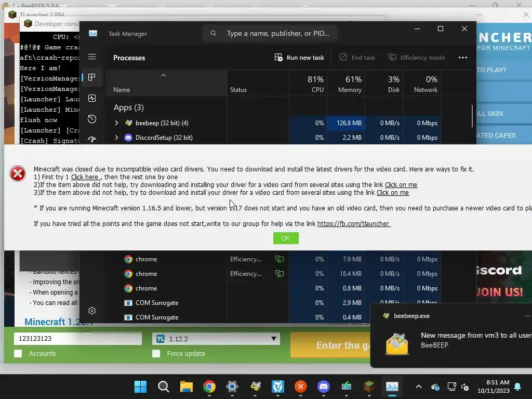Open the clock showing 8:51 AM 10/11/2023
Viewport: 532px width, 399px height.
click(x=494, y=387)
